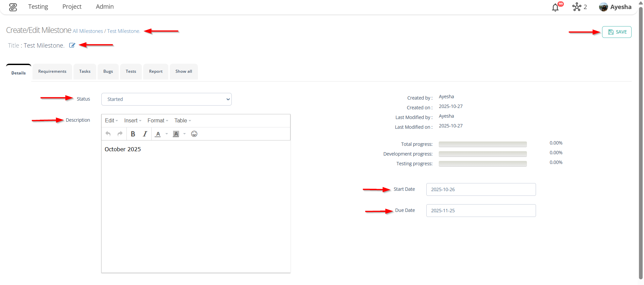Open the network nodes icon in header
The height and width of the screenshot is (285, 644).
coord(577,7)
